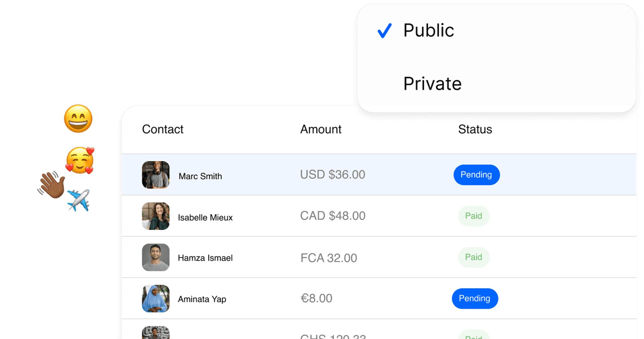Click the Pending badge for Marc Smith
Image resolution: width=644 pixels, height=339 pixels.
click(477, 175)
